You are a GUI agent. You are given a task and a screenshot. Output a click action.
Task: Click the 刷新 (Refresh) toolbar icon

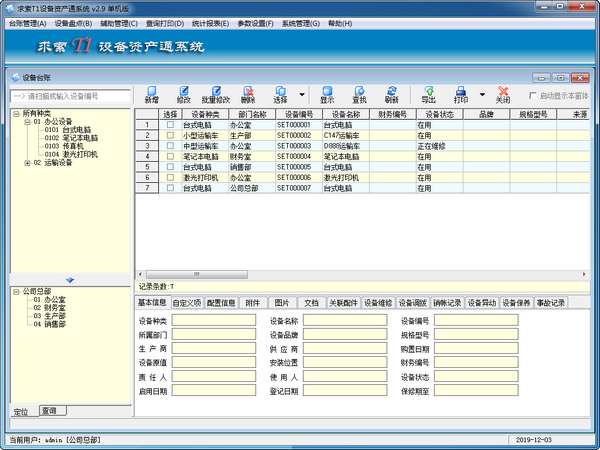coord(391,95)
